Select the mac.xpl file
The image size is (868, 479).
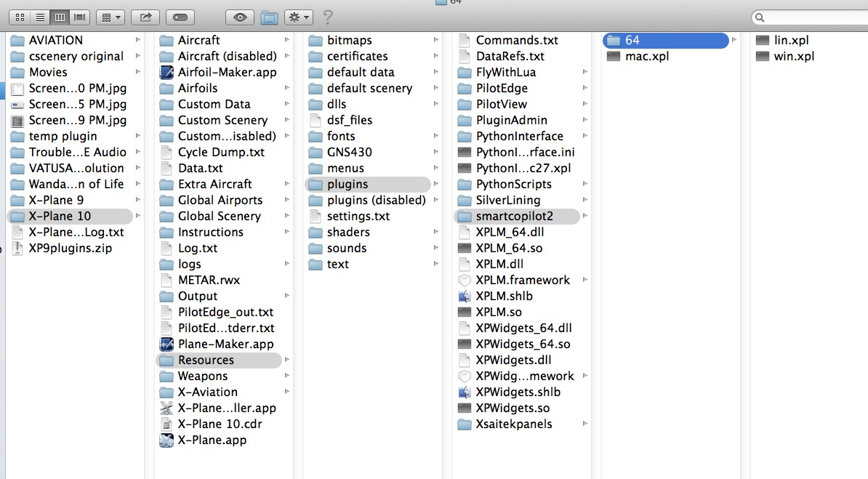pyautogui.click(x=647, y=56)
